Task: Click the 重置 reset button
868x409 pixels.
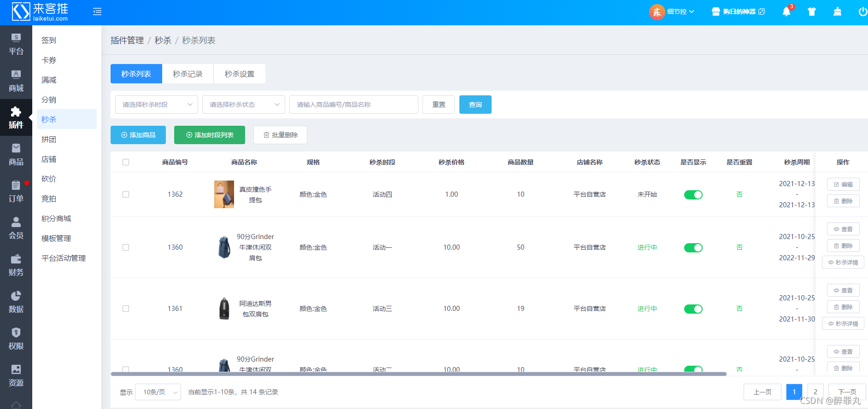Action: pos(439,105)
